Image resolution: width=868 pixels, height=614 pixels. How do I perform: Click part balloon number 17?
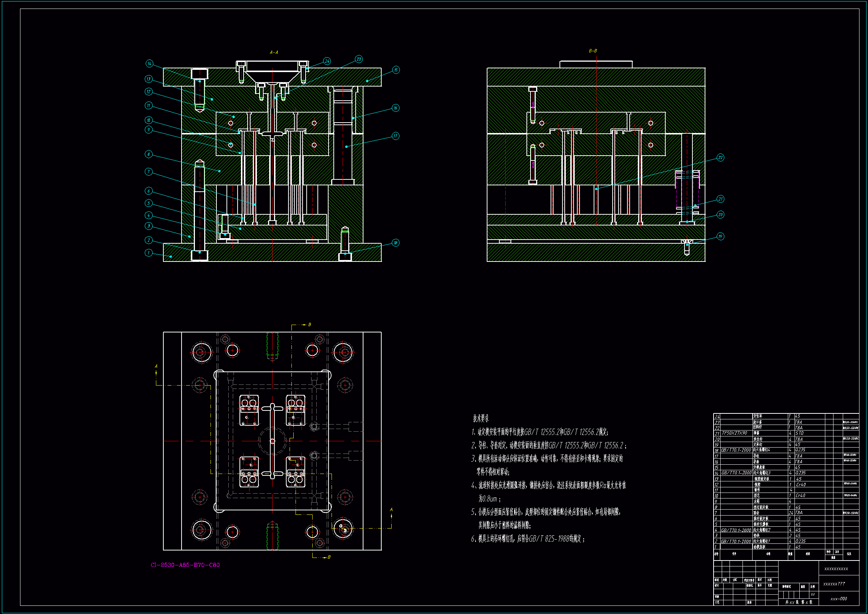click(395, 136)
